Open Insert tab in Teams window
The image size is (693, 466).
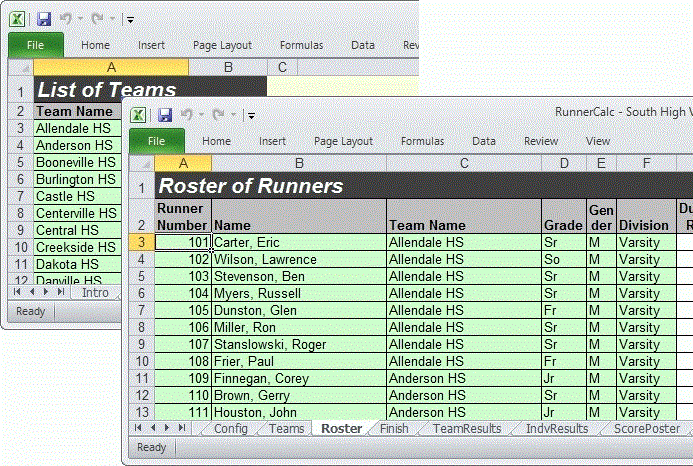(151, 45)
